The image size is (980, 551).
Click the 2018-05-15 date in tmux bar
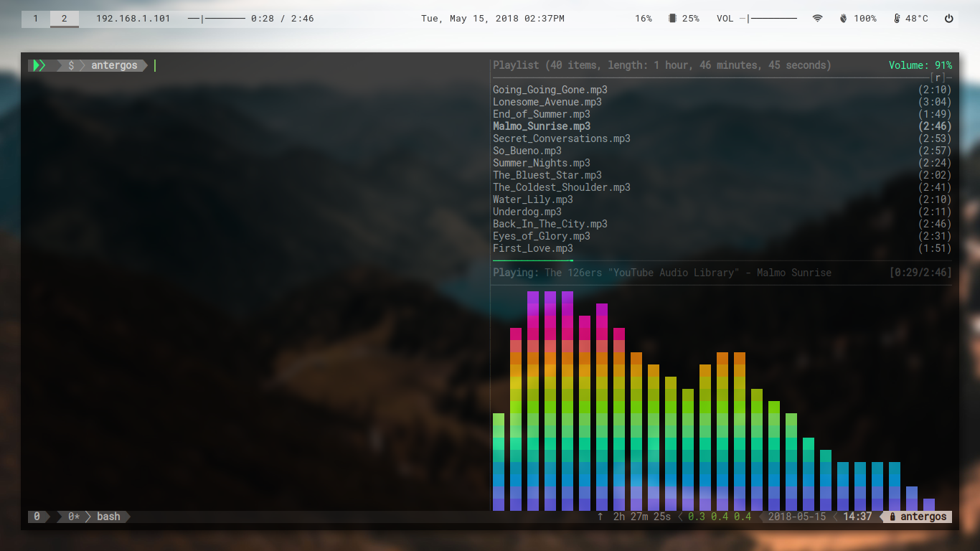[797, 517]
